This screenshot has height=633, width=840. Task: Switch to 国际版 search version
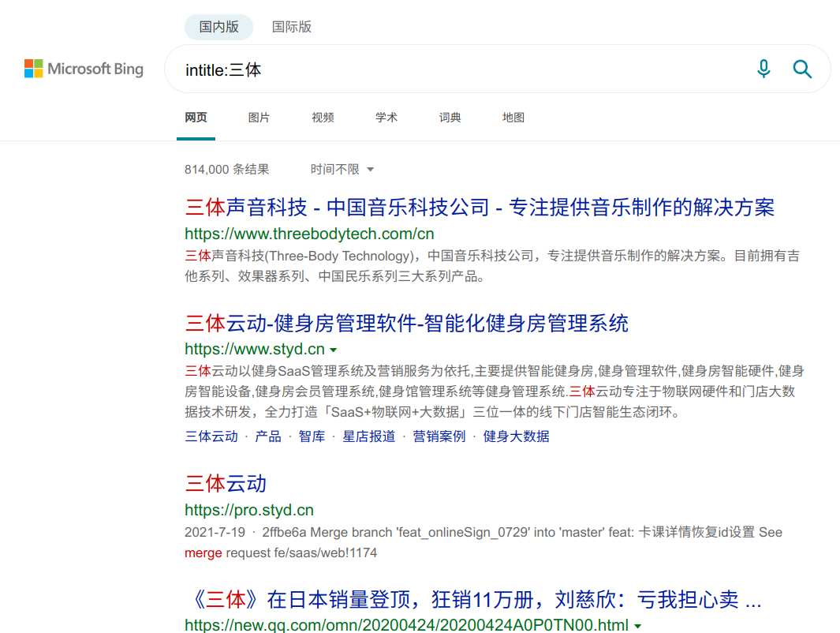pos(291,27)
